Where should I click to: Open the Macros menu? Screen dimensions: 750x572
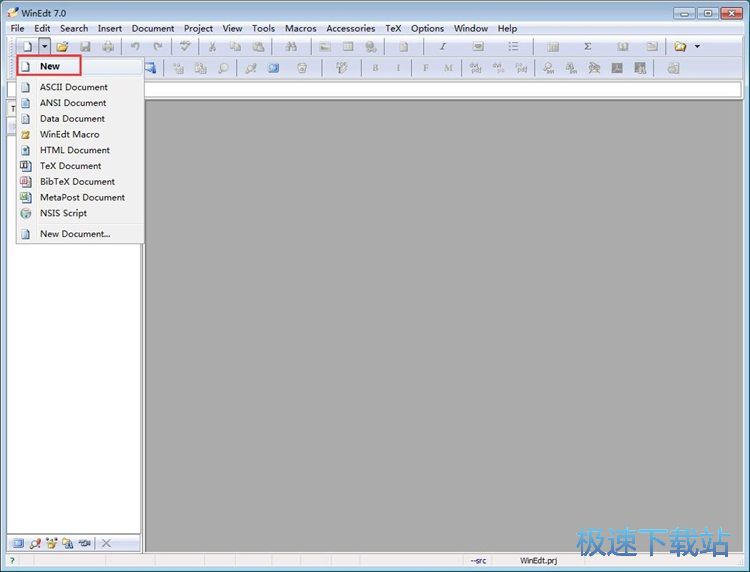(x=301, y=29)
